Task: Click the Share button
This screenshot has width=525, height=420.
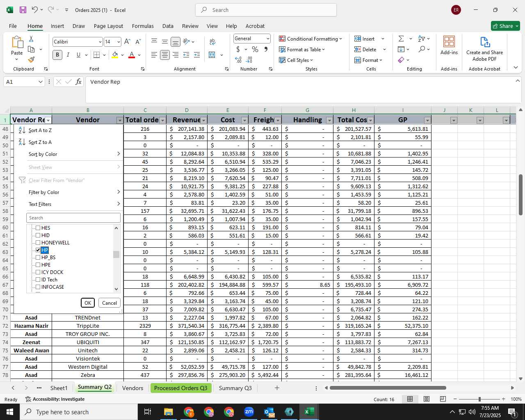Action: point(505,26)
